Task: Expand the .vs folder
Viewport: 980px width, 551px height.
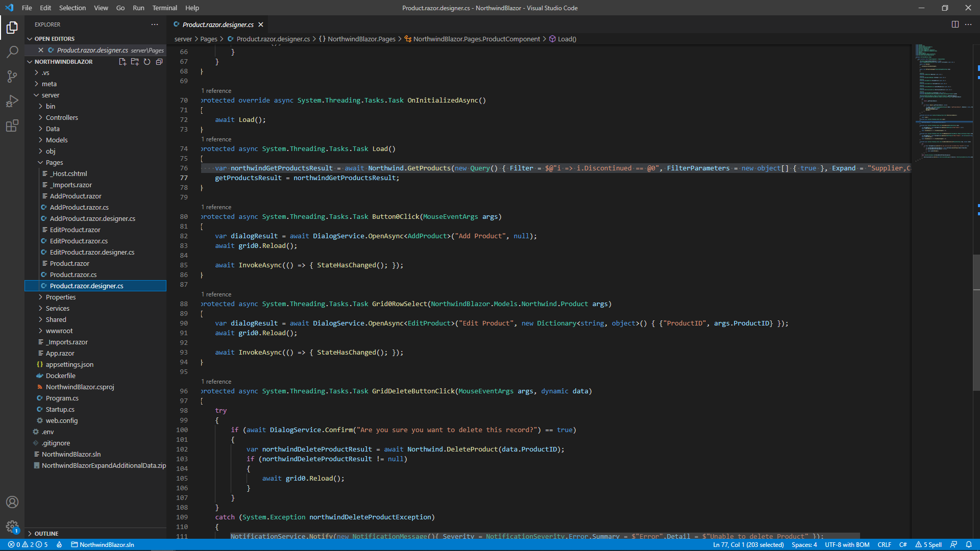Action: click(95, 73)
